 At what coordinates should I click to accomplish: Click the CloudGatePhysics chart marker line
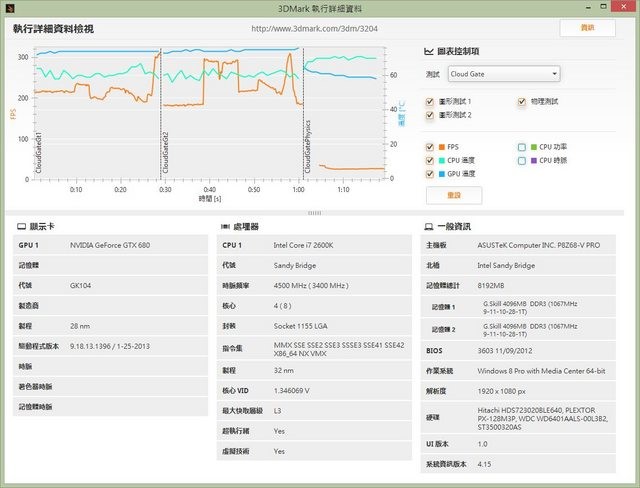point(303,114)
